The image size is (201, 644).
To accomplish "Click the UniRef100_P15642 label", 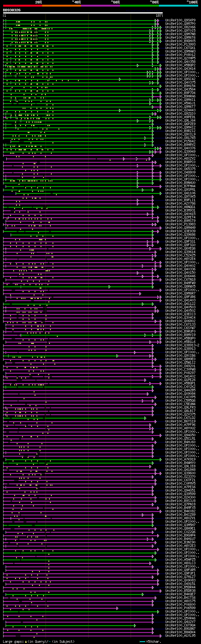I will (x=180, y=141).
